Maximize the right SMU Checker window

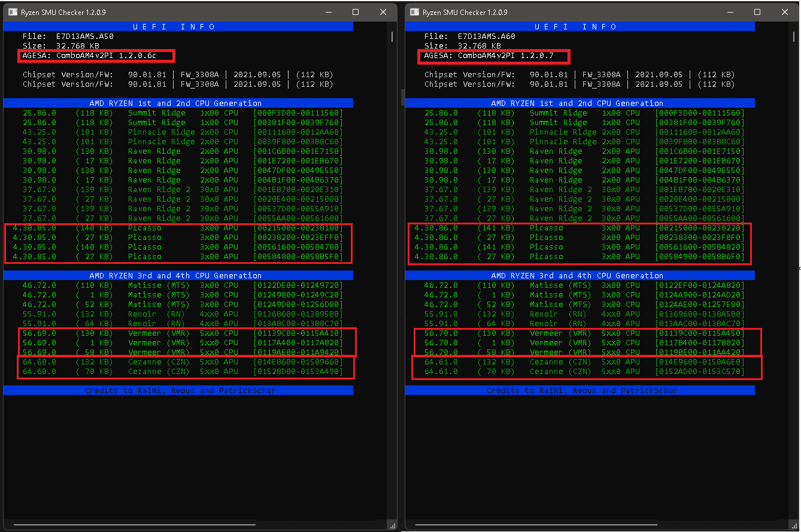[x=757, y=12]
